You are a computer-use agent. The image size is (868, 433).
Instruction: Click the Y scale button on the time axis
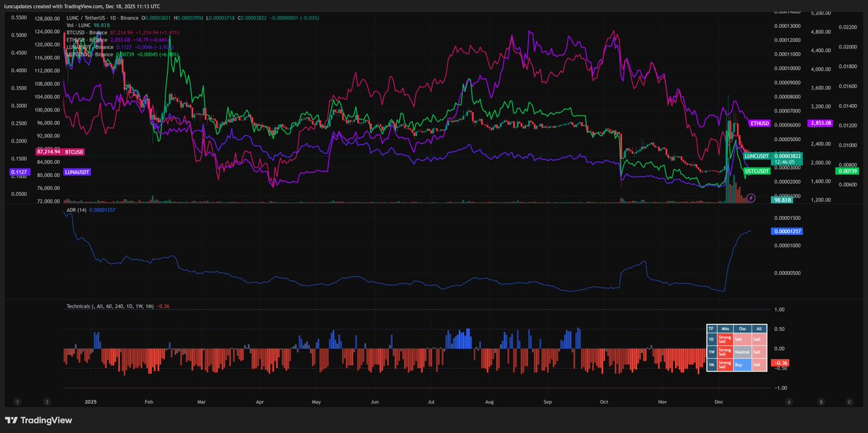point(17,401)
